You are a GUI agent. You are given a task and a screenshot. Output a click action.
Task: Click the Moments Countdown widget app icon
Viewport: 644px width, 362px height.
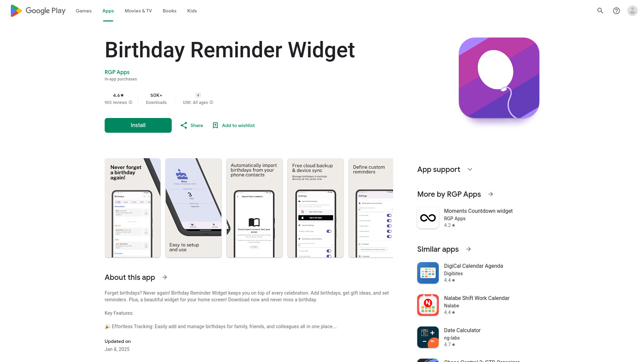428,218
